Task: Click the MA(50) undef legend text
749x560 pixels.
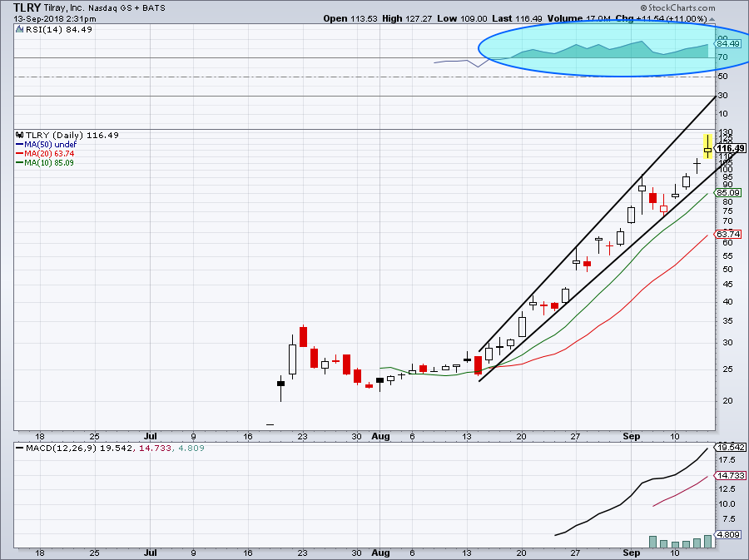Action: pos(50,144)
